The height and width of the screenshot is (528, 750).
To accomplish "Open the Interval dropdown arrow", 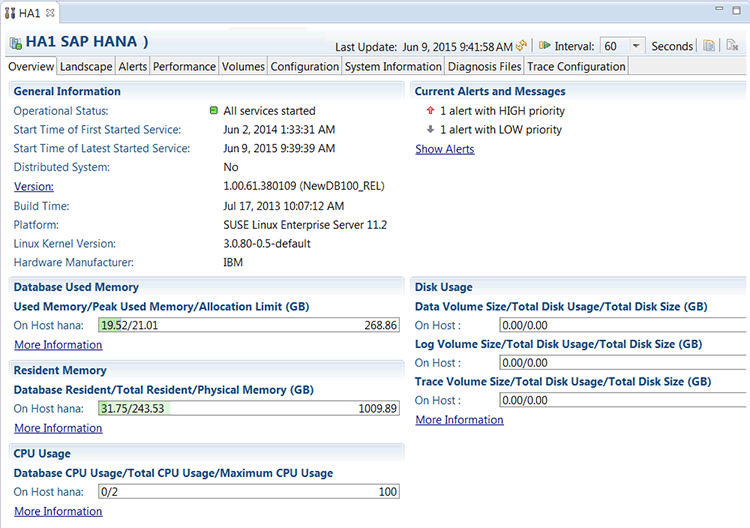I will pos(636,46).
